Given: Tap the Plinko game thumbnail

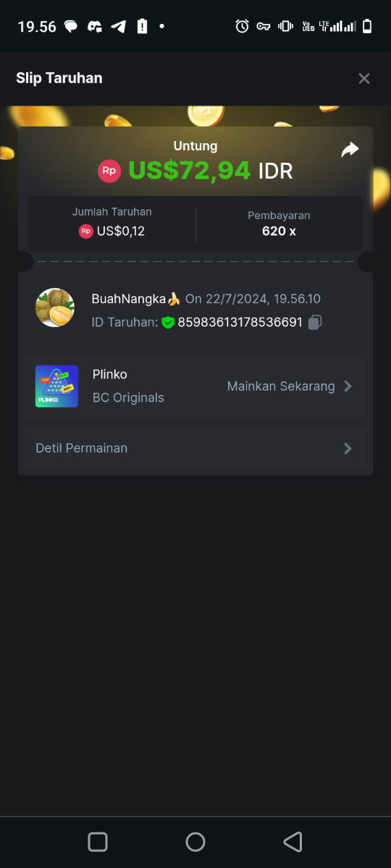Looking at the screenshot, I should point(56,386).
